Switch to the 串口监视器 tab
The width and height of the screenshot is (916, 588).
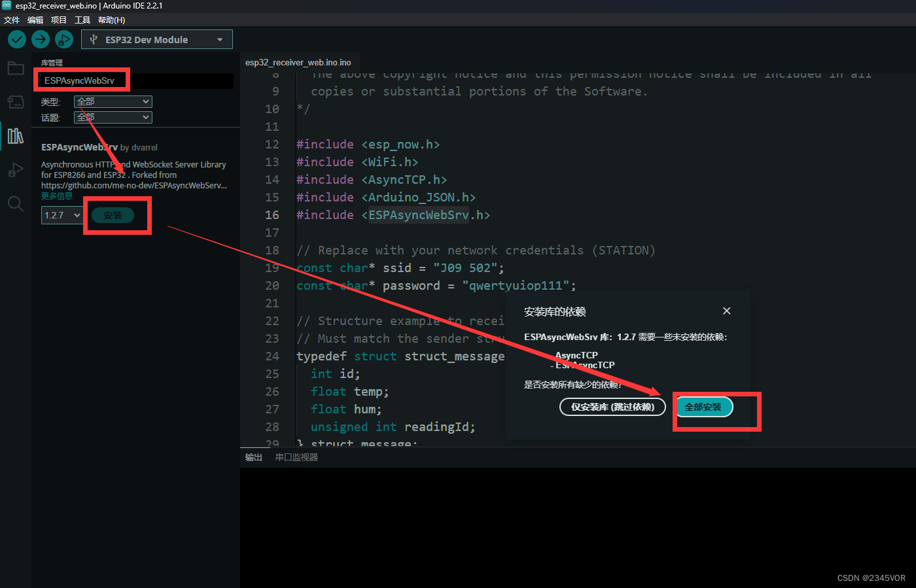click(296, 457)
